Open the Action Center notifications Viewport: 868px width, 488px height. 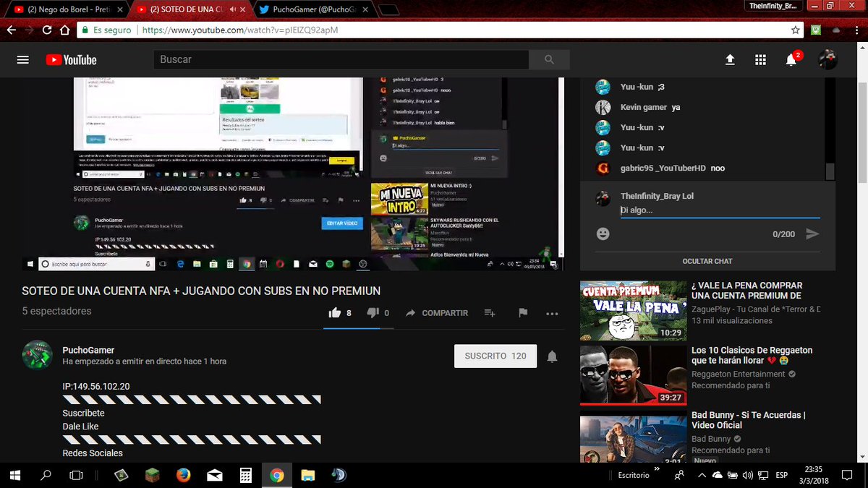pos(847,475)
